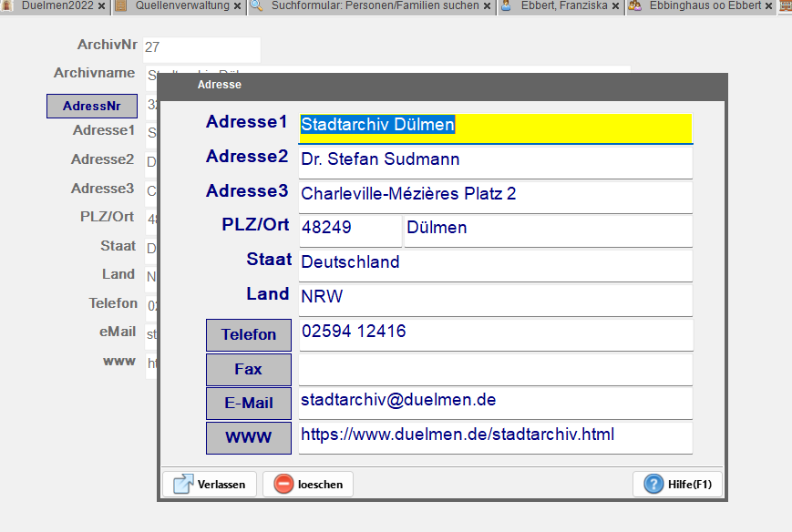Screen dimensions: 792x532
Task: Click the Staat field showing Deutschland
Action: [495, 263]
